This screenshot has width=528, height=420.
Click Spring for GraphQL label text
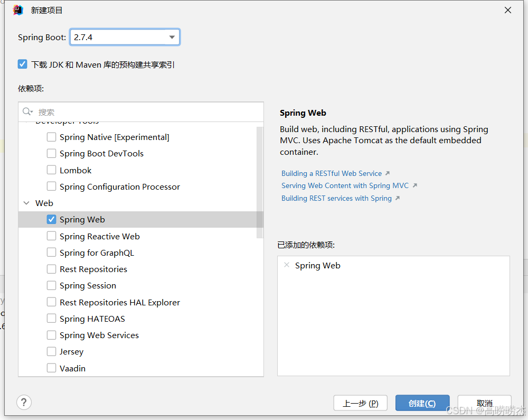click(97, 253)
